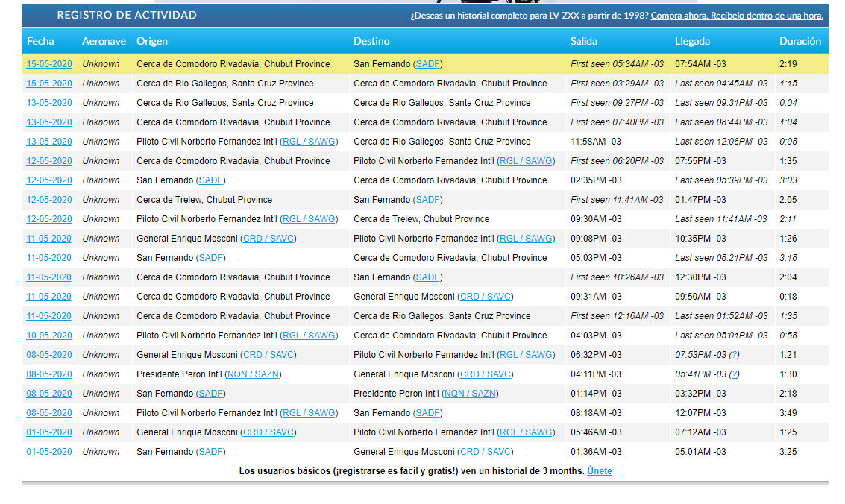This screenshot has width=845, height=504.
Task: Click the 'Duración' column header
Action: [800, 41]
